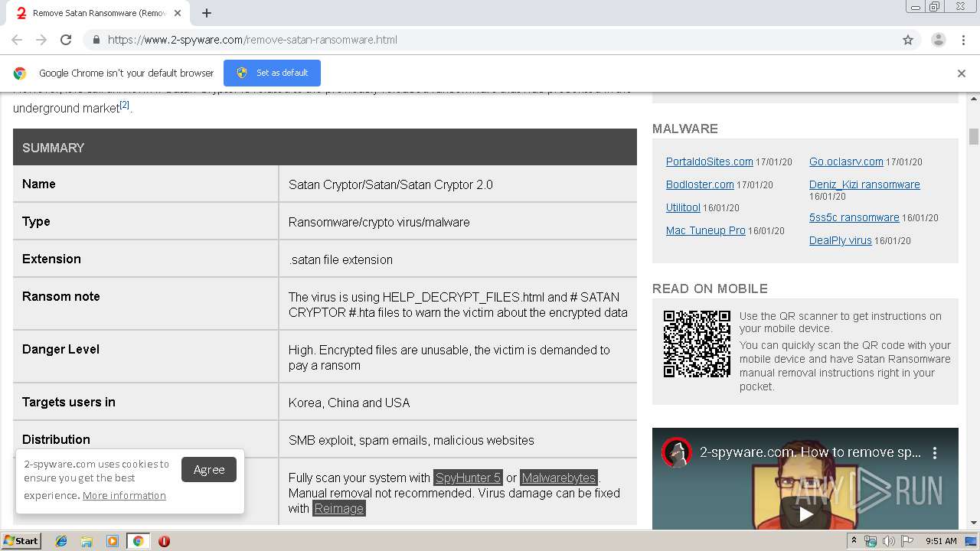Image resolution: width=980 pixels, height=551 pixels.
Task: Click the Danger Level row label
Action: [x=61, y=349]
